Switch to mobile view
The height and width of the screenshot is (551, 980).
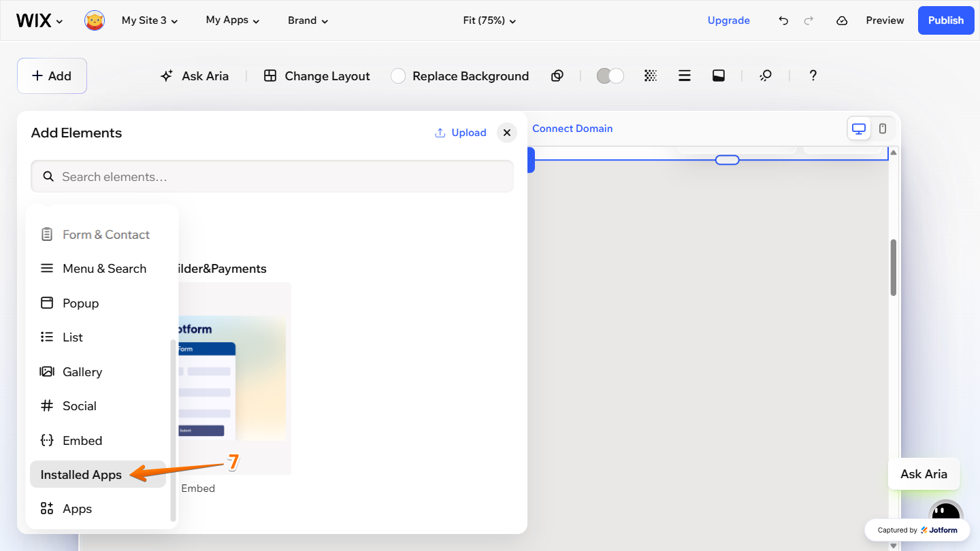tap(883, 129)
